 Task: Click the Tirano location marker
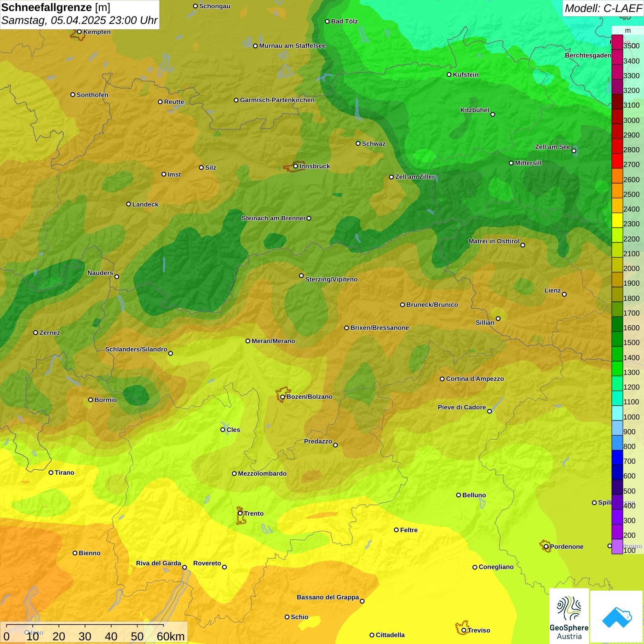(51, 472)
